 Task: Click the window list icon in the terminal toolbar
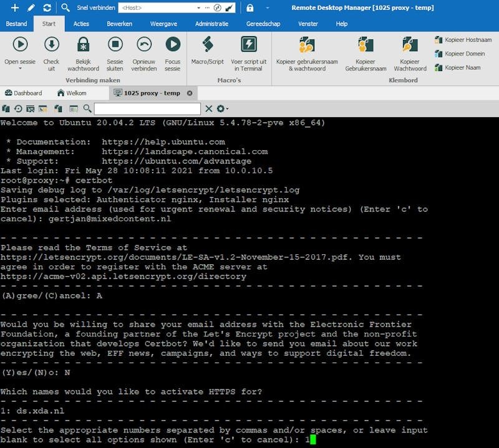tap(74, 109)
